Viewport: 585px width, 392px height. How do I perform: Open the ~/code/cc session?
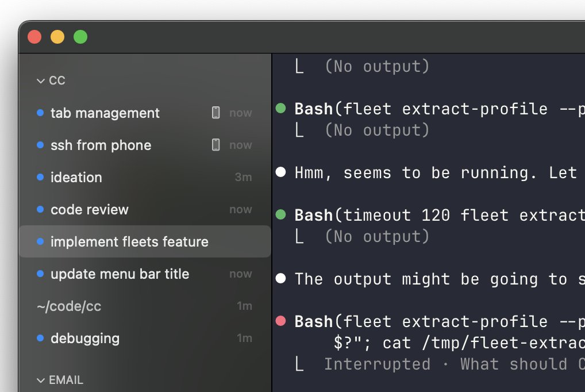point(145,306)
